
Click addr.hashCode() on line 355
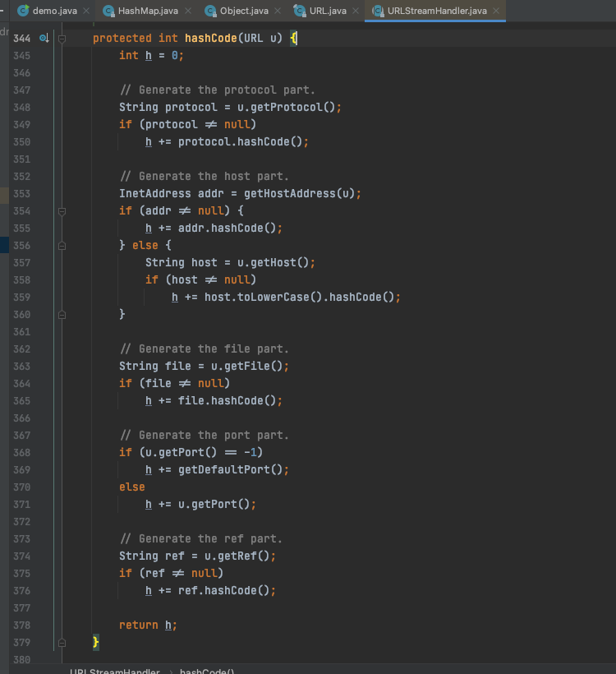pyautogui.click(x=227, y=228)
